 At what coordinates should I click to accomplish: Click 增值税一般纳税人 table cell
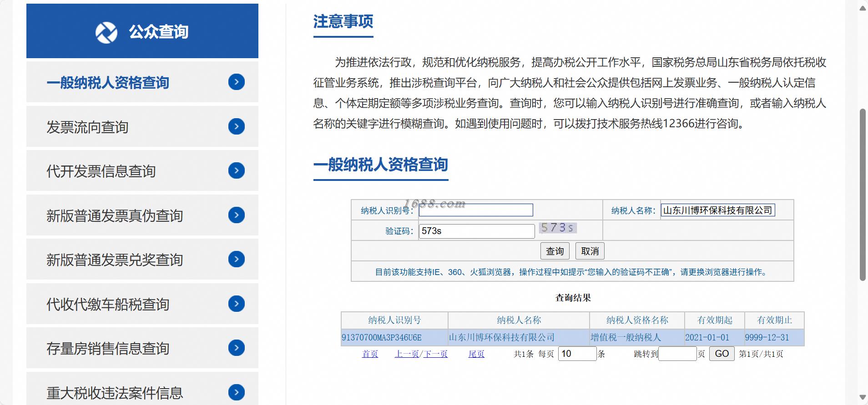(637, 338)
